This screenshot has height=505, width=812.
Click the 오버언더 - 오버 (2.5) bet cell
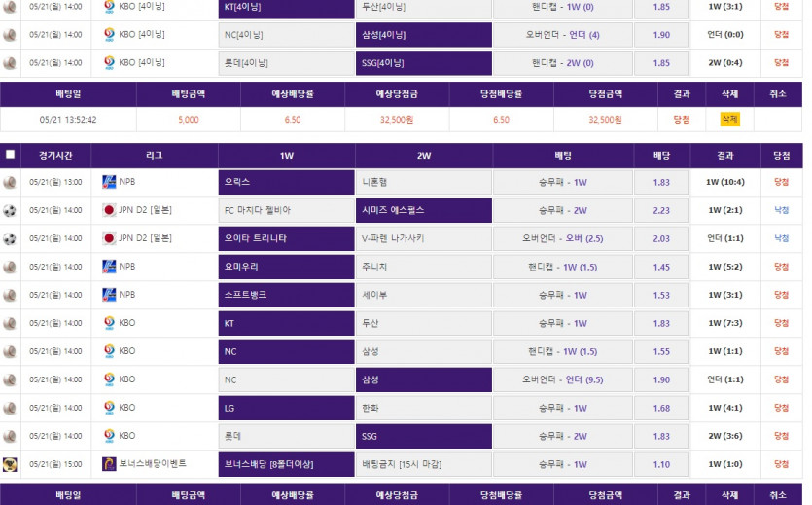(563, 238)
